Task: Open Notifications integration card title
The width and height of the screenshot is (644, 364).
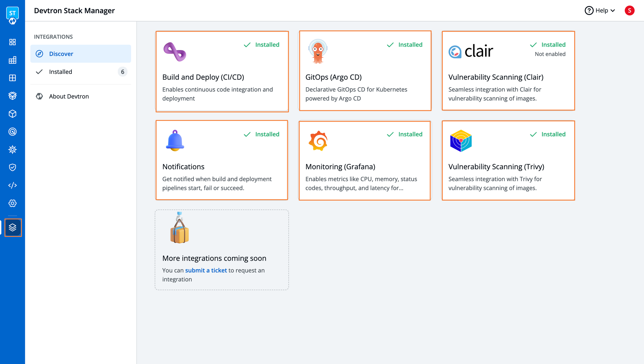Action: 183,167
